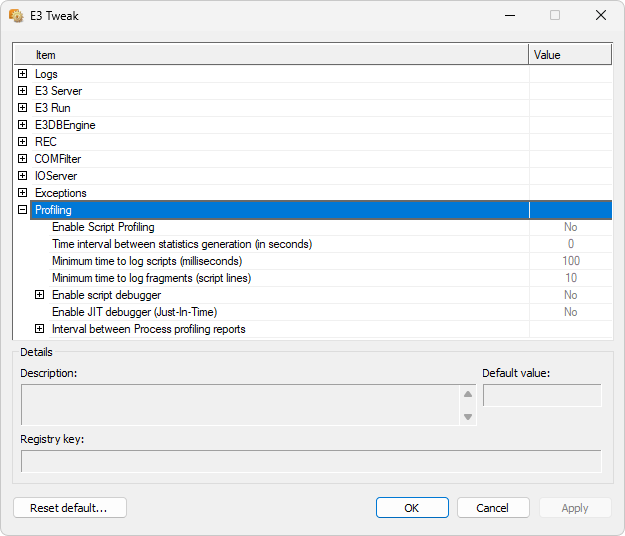
Task: Expand the E3 Server node
Action: click(x=23, y=91)
